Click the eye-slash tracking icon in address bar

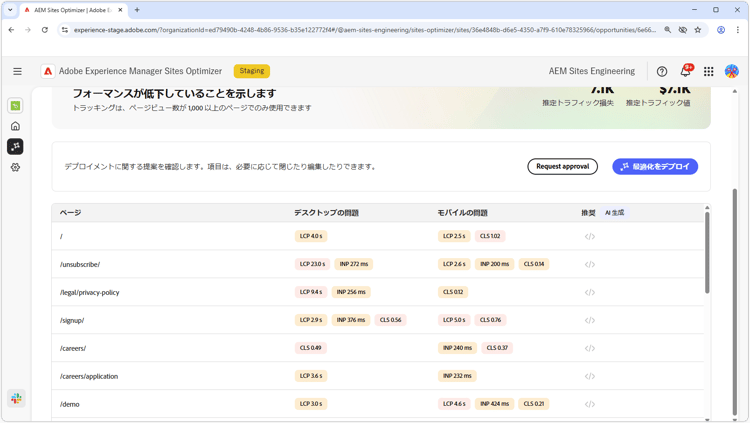(x=683, y=30)
